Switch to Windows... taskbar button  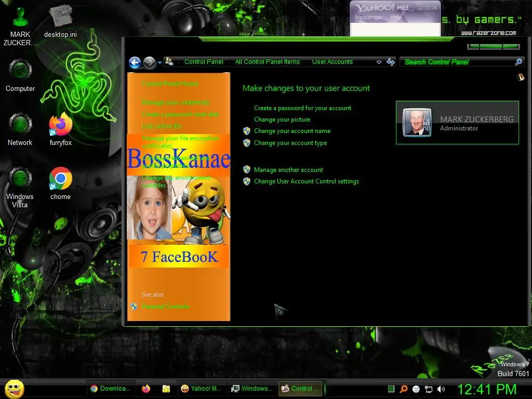[251, 389]
